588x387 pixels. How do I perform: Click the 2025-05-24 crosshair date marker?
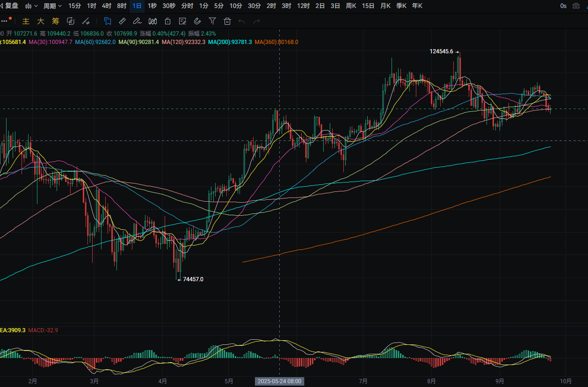pos(280,381)
